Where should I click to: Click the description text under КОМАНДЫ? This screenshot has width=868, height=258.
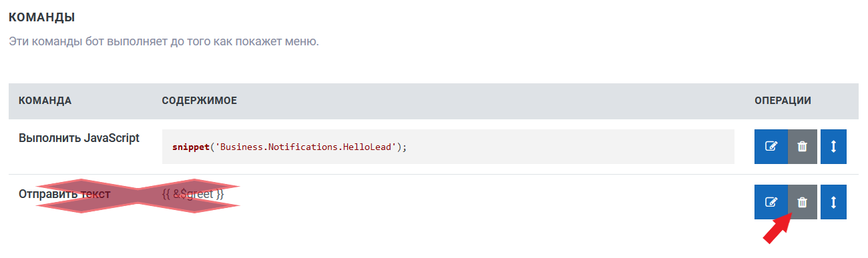point(164,41)
